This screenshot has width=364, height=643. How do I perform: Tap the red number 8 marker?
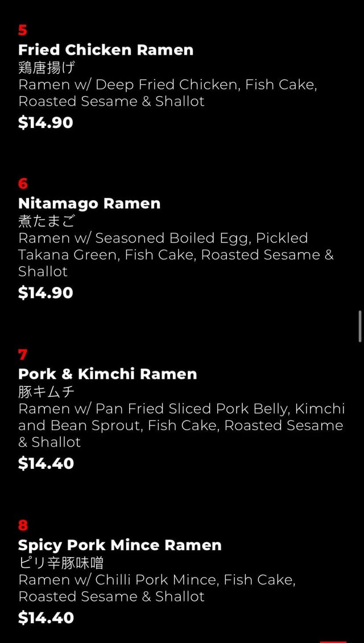pyautogui.click(x=23, y=525)
